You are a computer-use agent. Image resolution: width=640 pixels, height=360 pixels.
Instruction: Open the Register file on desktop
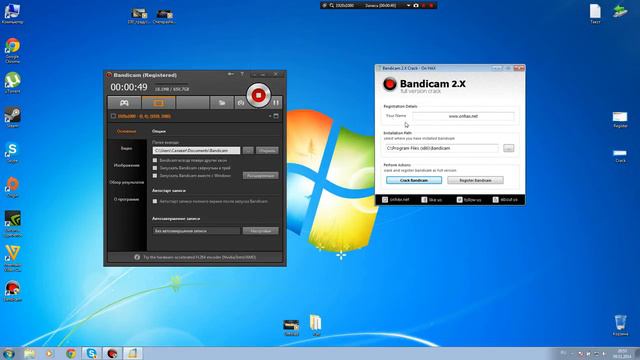tap(620, 120)
